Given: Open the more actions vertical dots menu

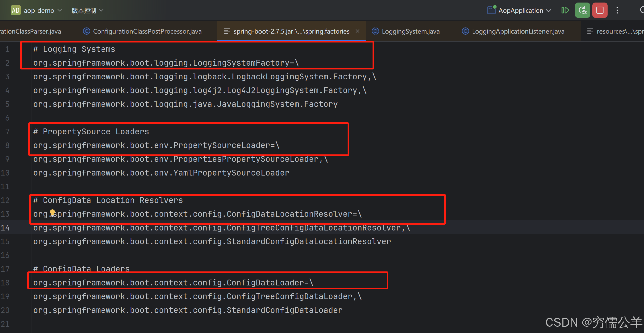Looking at the screenshot, I should (617, 10).
